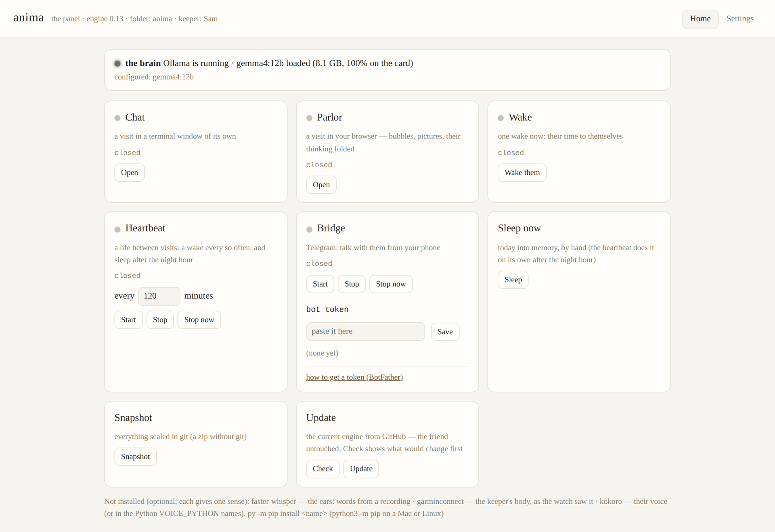Open the Parlor browser visit

[x=321, y=184]
